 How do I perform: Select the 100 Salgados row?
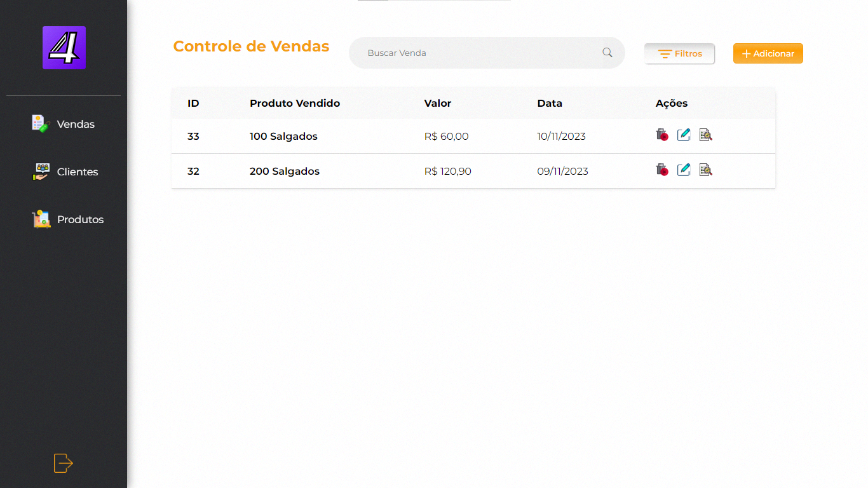(x=473, y=136)
